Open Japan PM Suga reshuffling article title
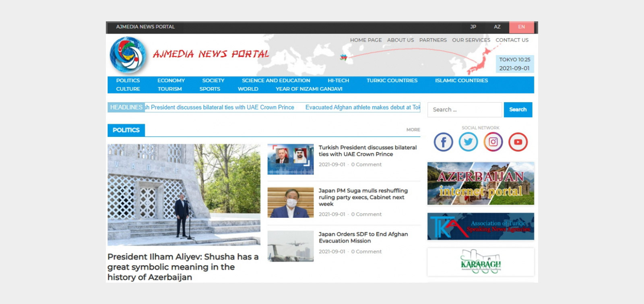 (363, 197)
